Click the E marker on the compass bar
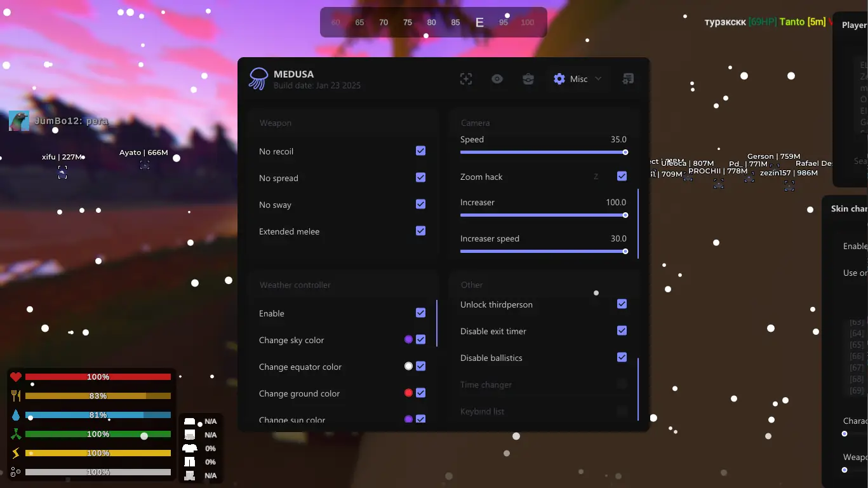Viewport: 868px width, 488px height. (x=479, y=22)
